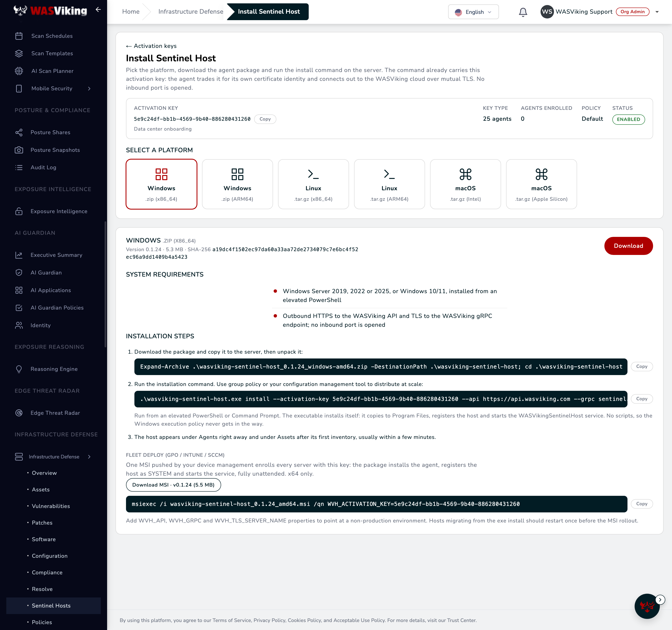Open the English language dropdown

click(x=473, y=12)
